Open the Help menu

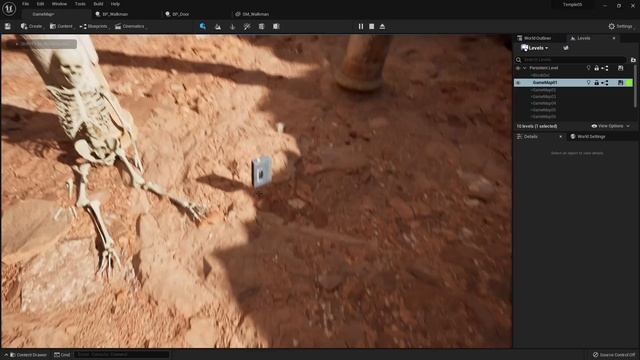coord(115,4)
